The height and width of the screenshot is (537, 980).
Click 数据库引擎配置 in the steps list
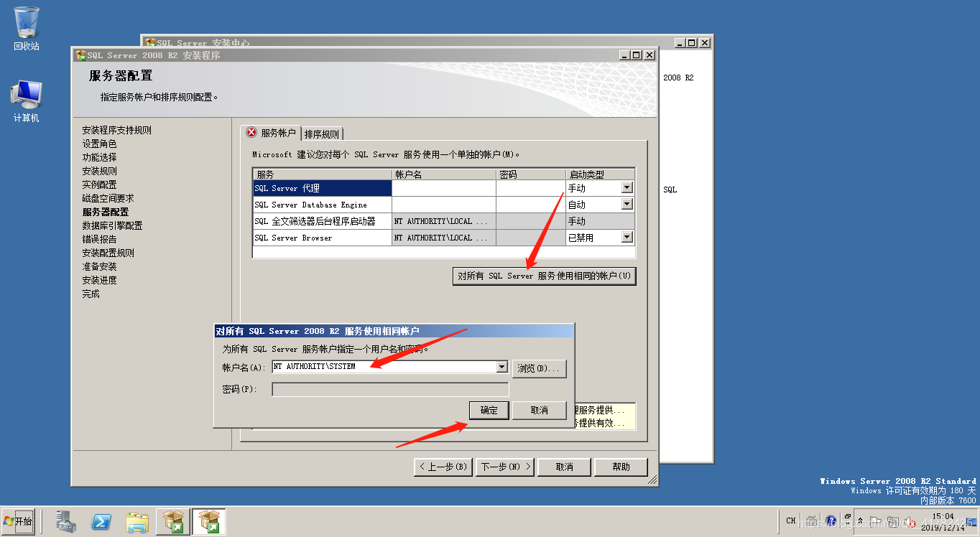tap(112, 225)
